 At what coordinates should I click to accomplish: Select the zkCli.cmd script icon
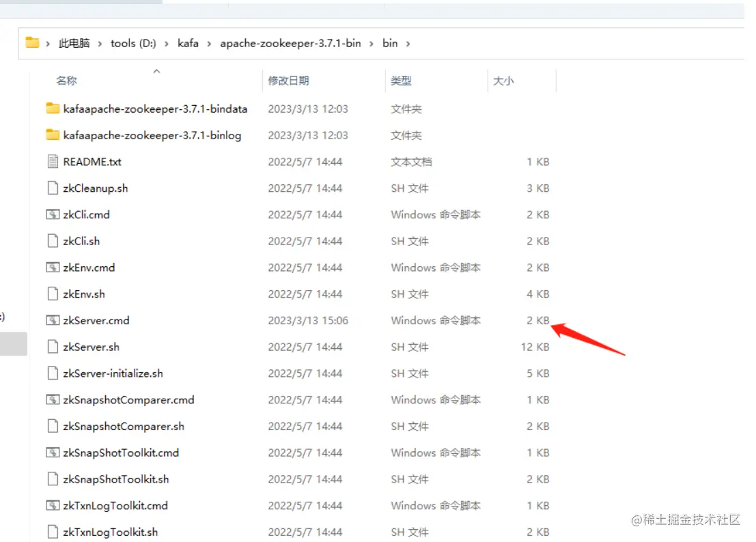(53, 214)
